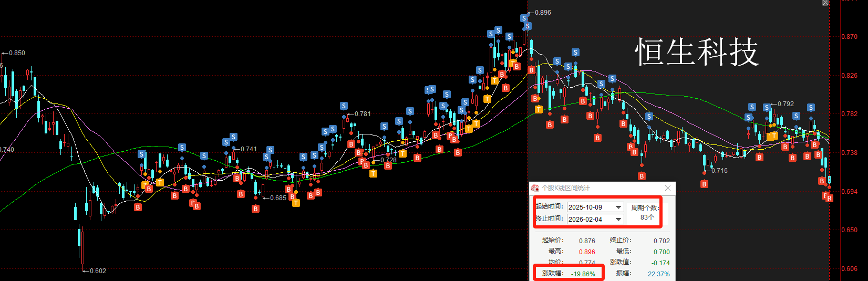Click the T signal marker below 0.728 label
This screenshot has width=868, height=281.
373,173
